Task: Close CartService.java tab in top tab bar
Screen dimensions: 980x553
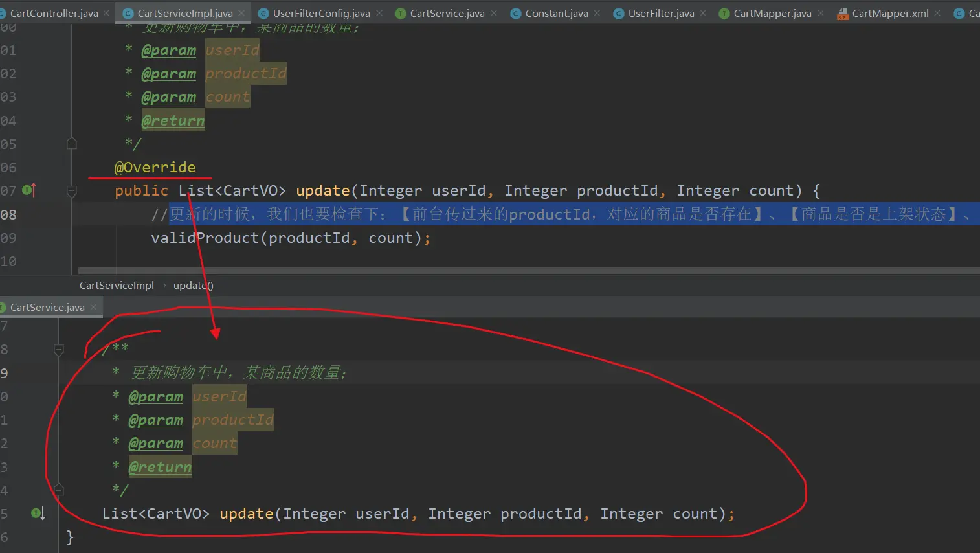Action: pos(494,13)
